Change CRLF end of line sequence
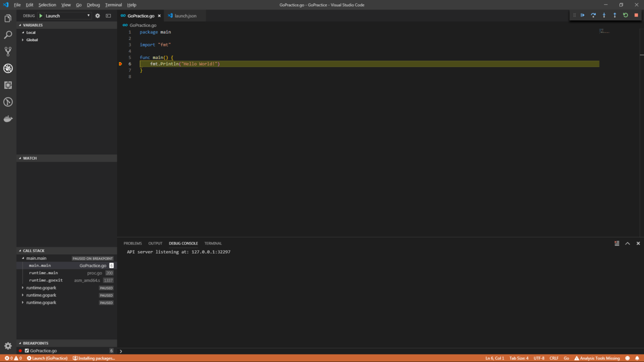The width and height of the screenshot is (644, 362). coord(554,358)
